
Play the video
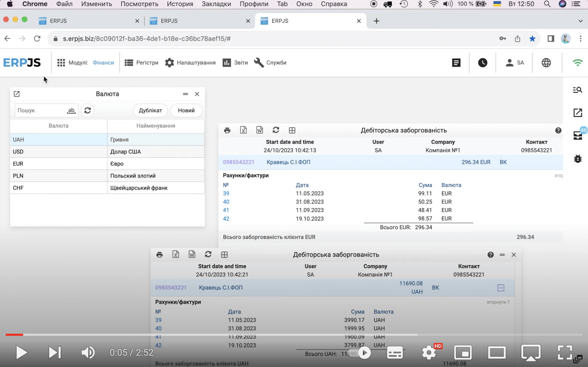click(21, 352)
